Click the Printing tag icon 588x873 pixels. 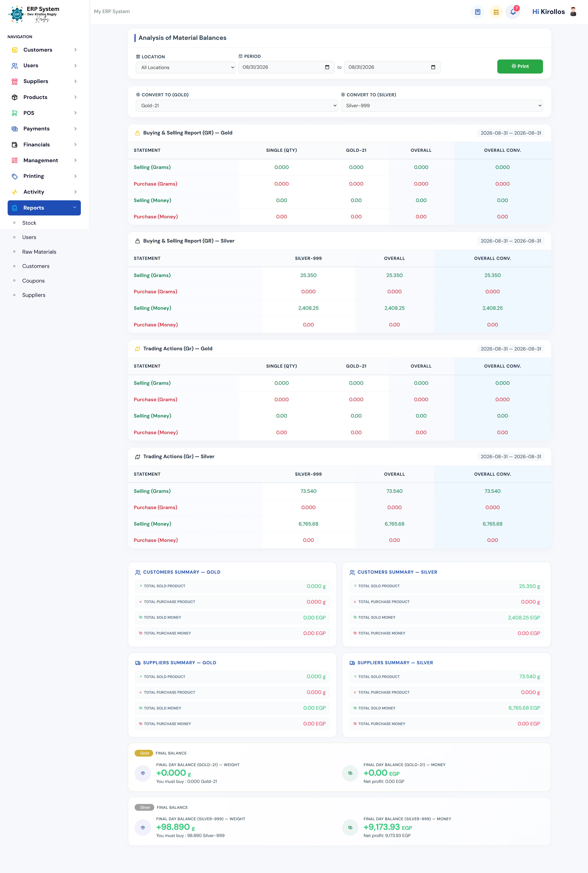pyautogui.click(x=15, y=176)
